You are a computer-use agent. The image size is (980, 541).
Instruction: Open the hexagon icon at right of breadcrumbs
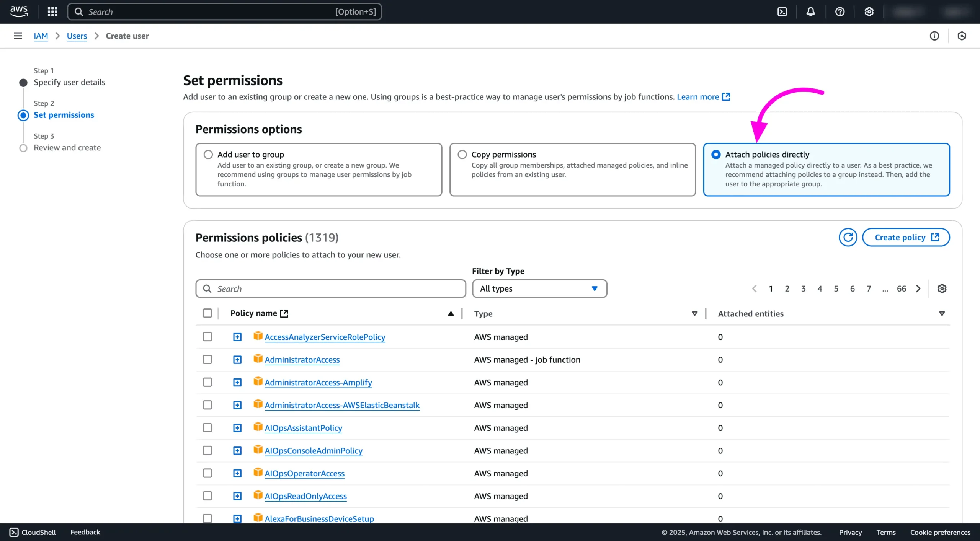click(962, 36)
